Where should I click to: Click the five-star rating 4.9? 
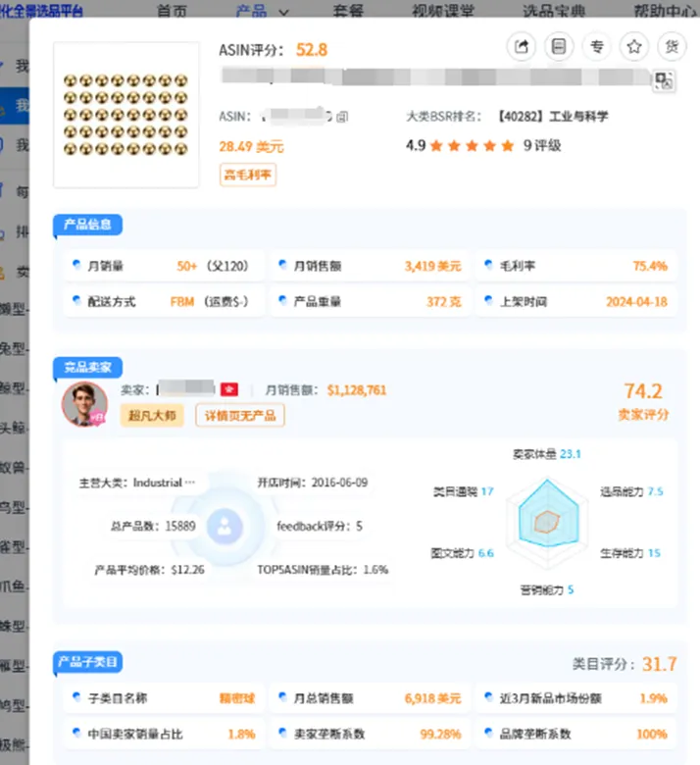[460, 145]
